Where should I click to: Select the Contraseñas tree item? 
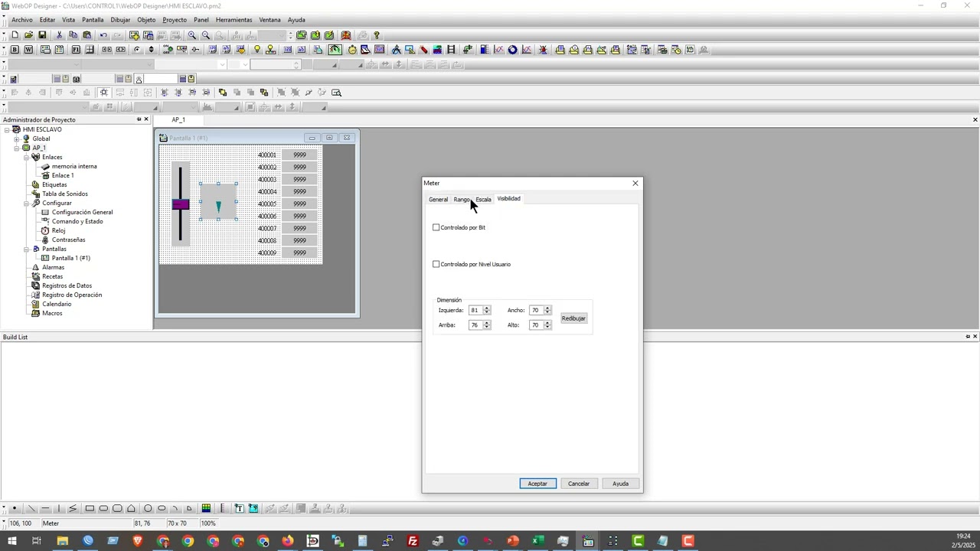pos(68,240)
